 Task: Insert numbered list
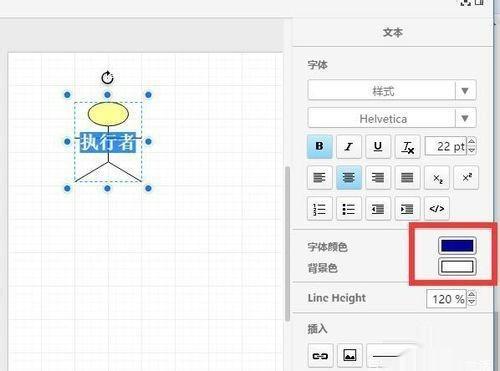click(x=319, y=209)
